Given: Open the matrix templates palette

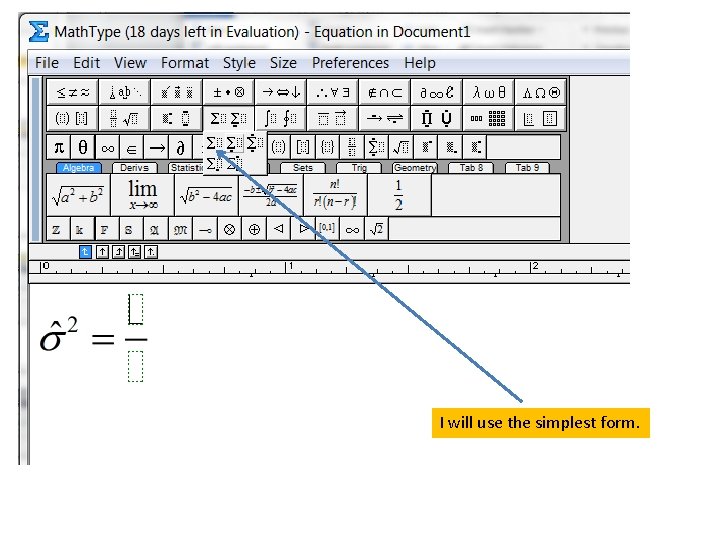Looking at the screenshot, I should pos(489,118).
